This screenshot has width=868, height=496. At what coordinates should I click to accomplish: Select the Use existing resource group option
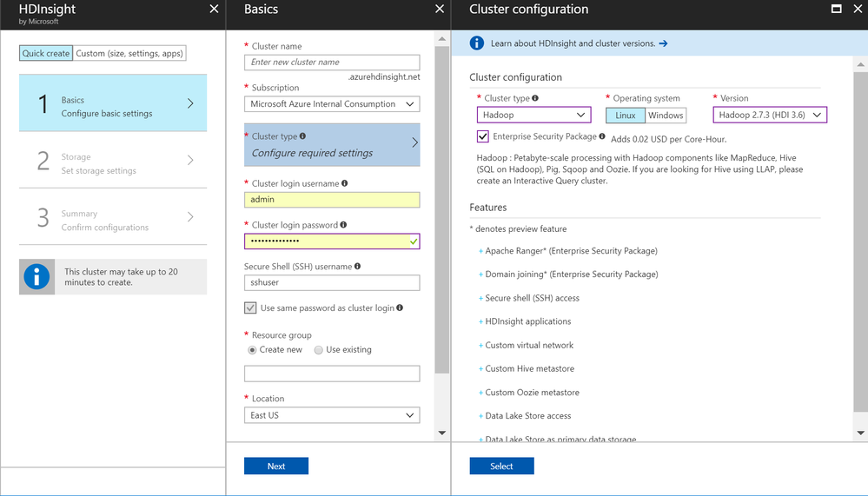coord(319,350)
